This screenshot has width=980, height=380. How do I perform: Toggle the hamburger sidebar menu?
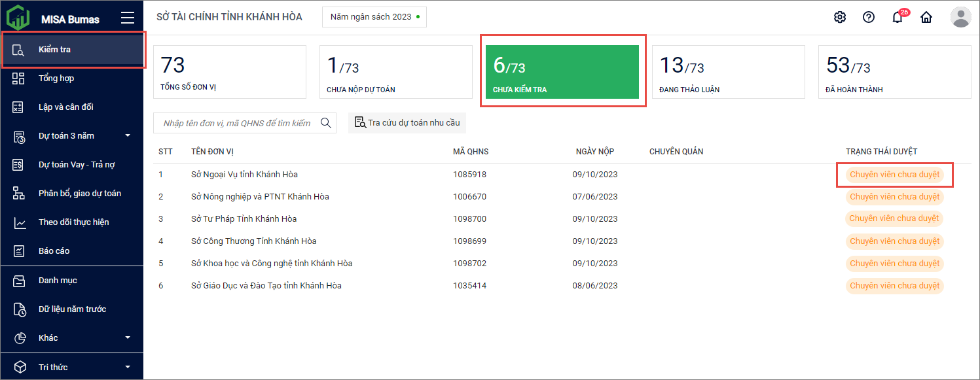tap(128, 18)
